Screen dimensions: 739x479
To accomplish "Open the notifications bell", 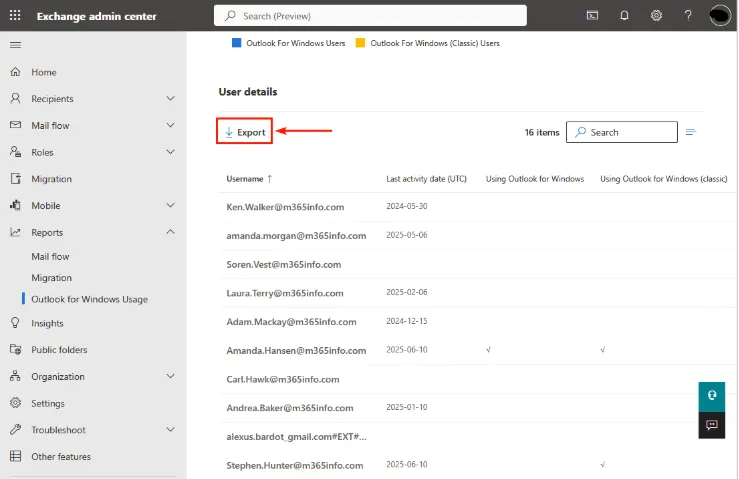I will pos(624,15).
